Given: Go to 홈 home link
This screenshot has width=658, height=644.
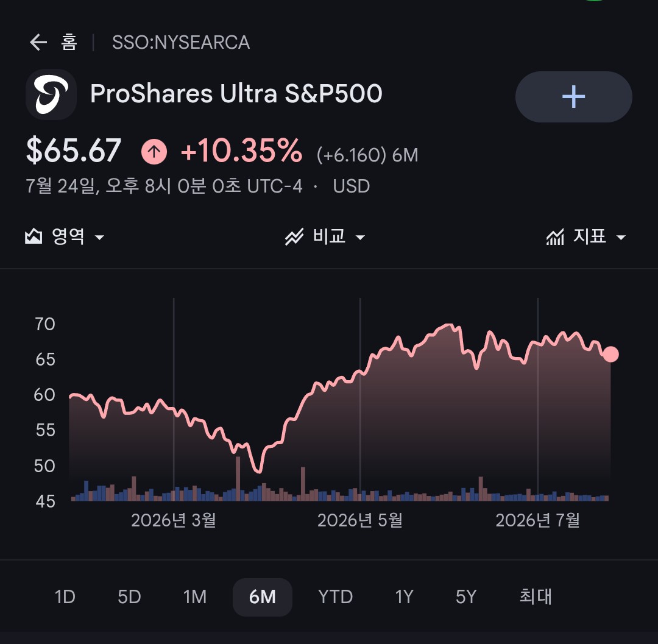Looking at the screenshot, I should click(x=69, y=43).
